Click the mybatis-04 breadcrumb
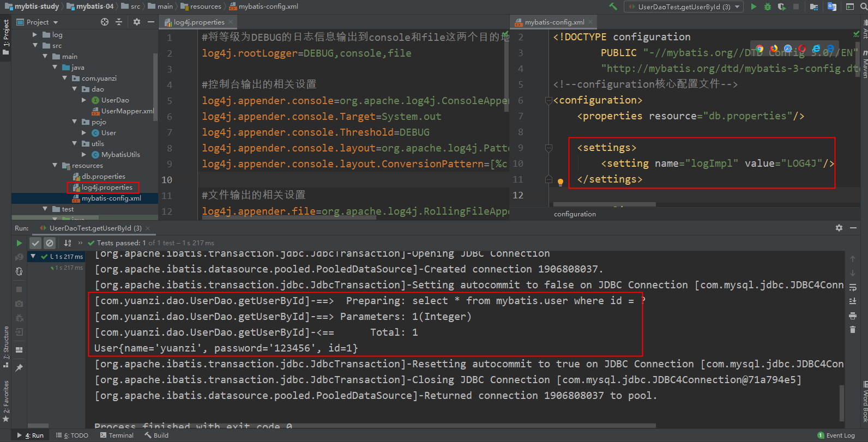The image size is (868, 442). coord(90,7)
